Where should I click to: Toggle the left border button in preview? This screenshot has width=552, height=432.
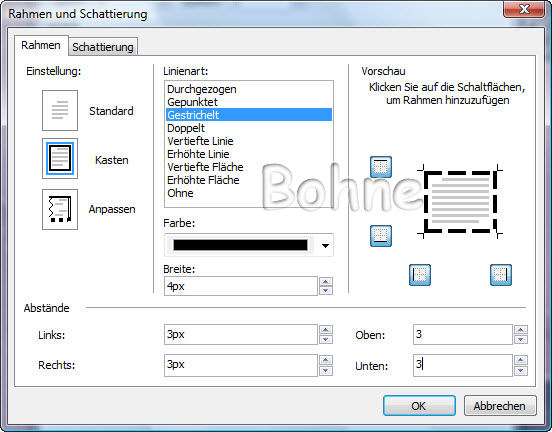click(x=420, y=275)
